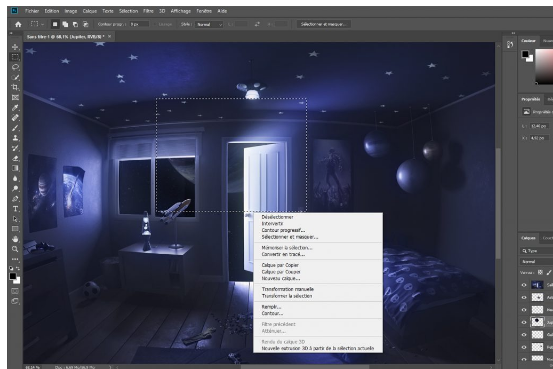553x369 pixels.
Task: Switch to the Propriétés panel tab
Action: [531, 99]
